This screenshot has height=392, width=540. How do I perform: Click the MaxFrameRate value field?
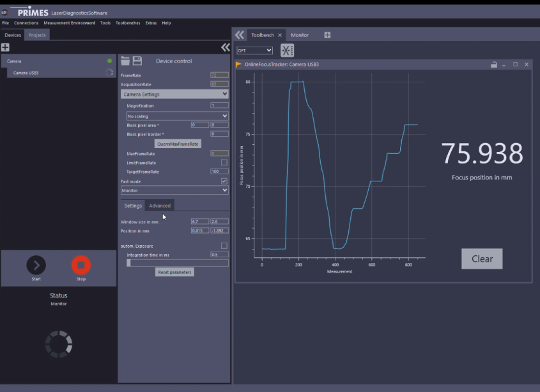219,153
